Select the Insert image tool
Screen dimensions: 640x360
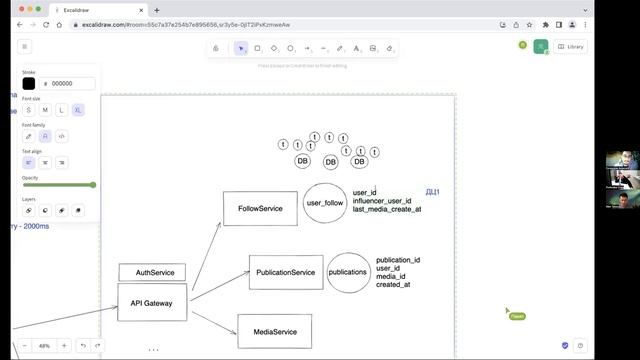pos(373,49)
